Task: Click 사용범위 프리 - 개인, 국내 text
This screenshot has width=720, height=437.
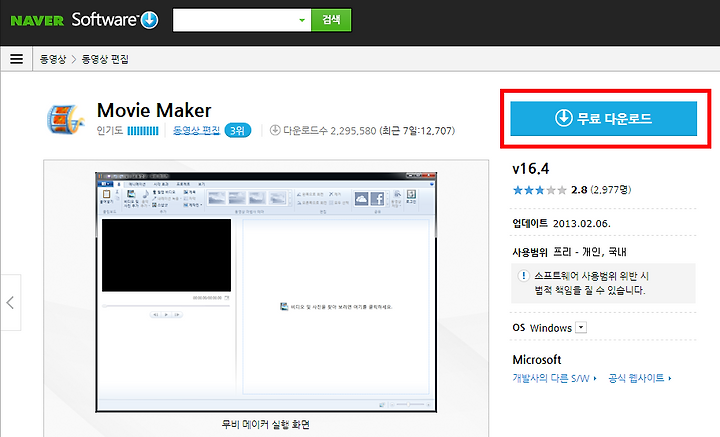Action: tap(569, 252)
